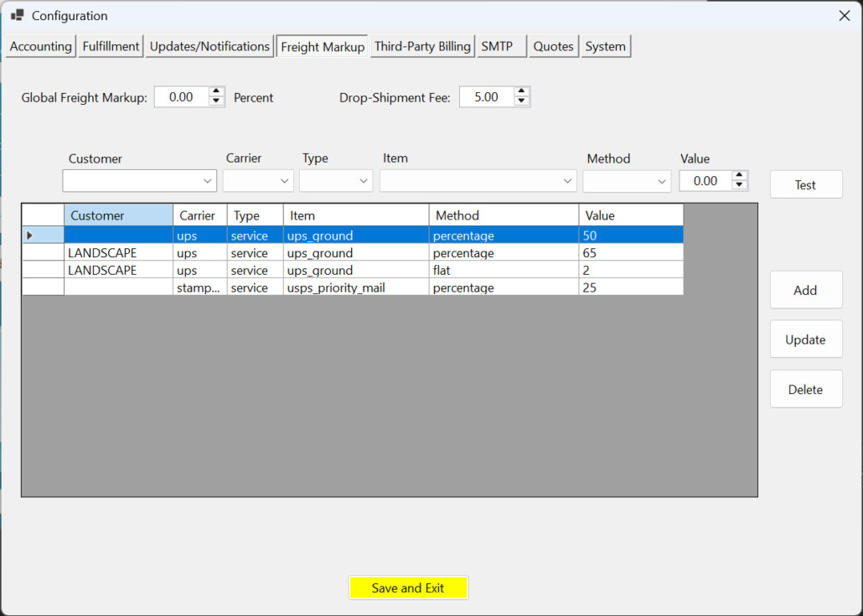Click ups carrier cell in LANDSCAPE flat row
863x616 pixels.
tap(200, 270)
